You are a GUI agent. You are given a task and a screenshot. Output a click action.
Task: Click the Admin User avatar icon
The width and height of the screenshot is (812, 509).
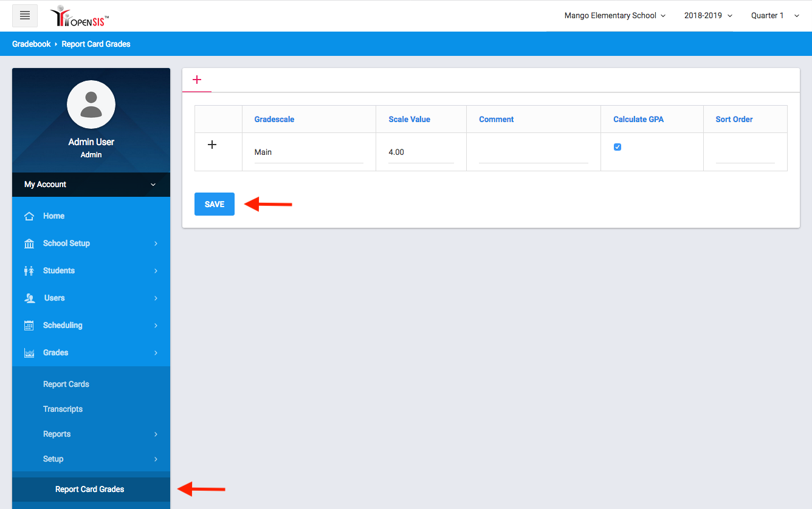coord(91,104)
